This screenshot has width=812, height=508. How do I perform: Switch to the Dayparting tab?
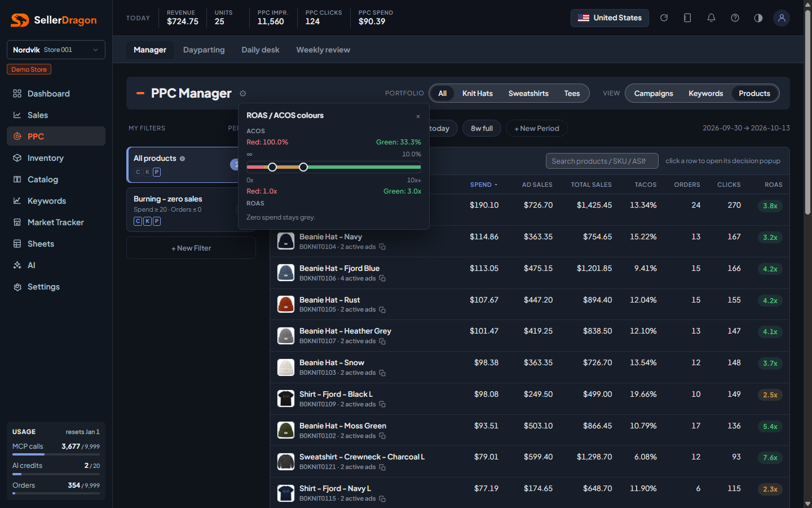pos(204,50)
